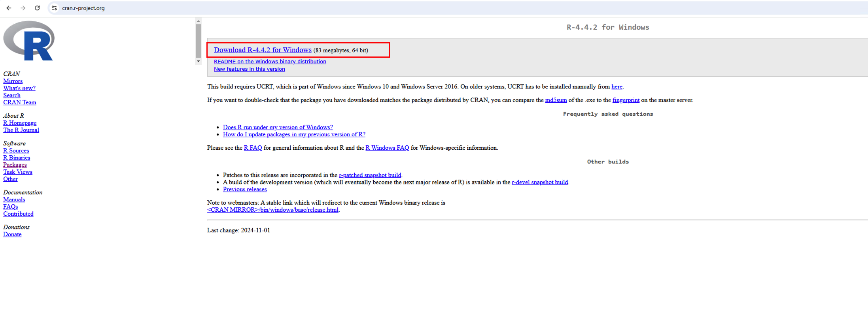868x333 pixels.
Task: Open the R FAQ link
Action: tap(253, 148)
